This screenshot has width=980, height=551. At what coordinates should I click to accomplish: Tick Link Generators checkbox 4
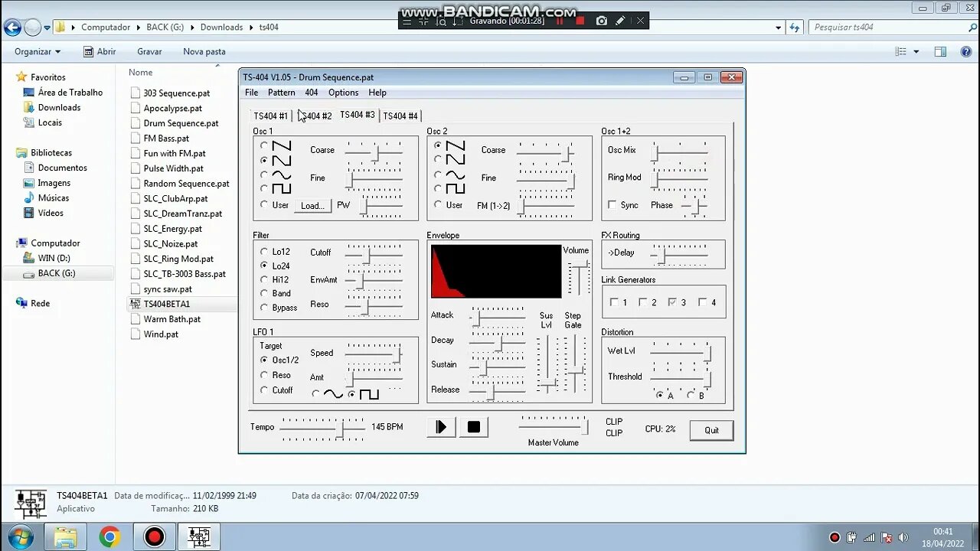point(703,302)
